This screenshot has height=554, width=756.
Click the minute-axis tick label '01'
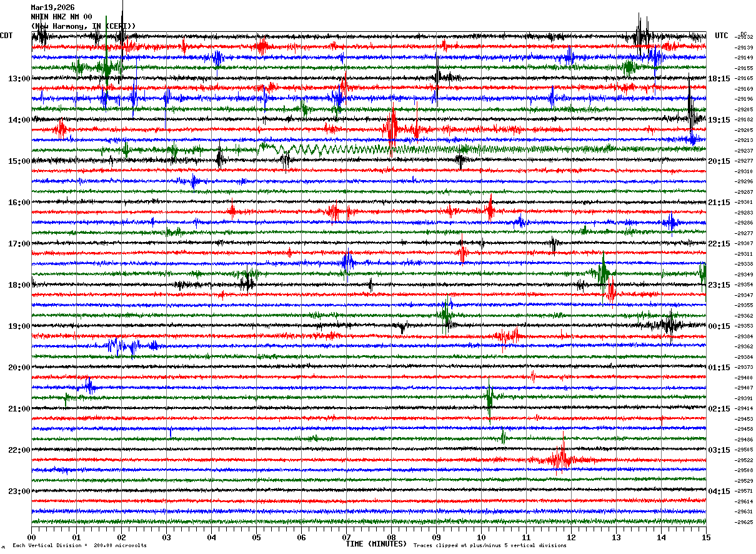(76, 538)
